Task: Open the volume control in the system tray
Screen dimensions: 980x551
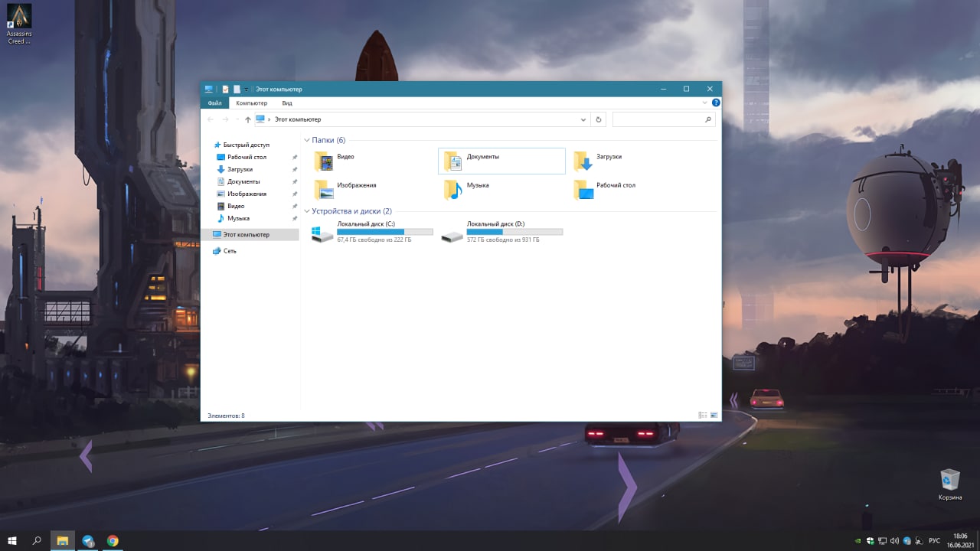Action: coord(894,540)
